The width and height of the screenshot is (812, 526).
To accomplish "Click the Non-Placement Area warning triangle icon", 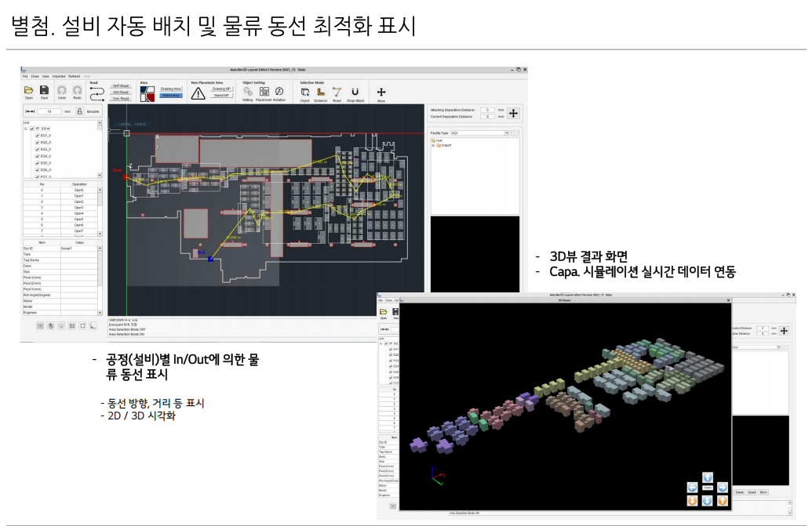I will coord(198,93).
